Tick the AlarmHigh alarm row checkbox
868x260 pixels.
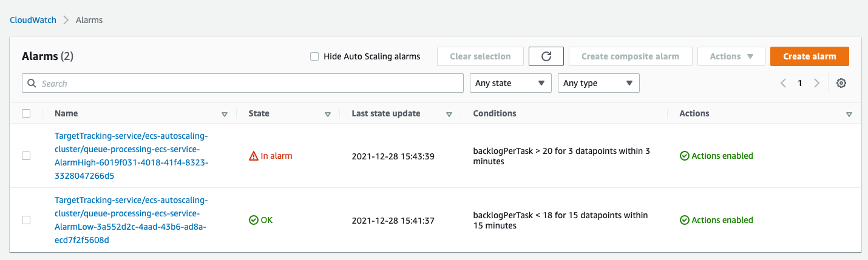click(x=26, y=156)
